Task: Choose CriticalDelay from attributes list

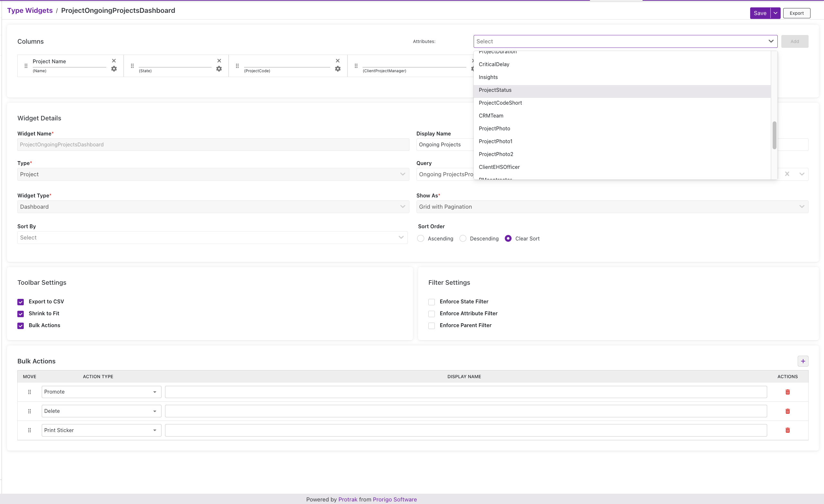Action: [622, 64]
